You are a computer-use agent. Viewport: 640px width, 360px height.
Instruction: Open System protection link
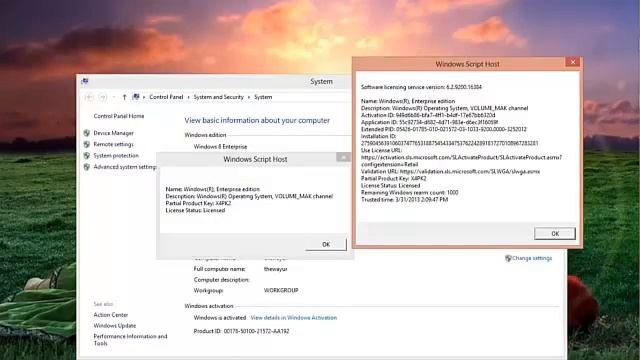tap(116, 156)
